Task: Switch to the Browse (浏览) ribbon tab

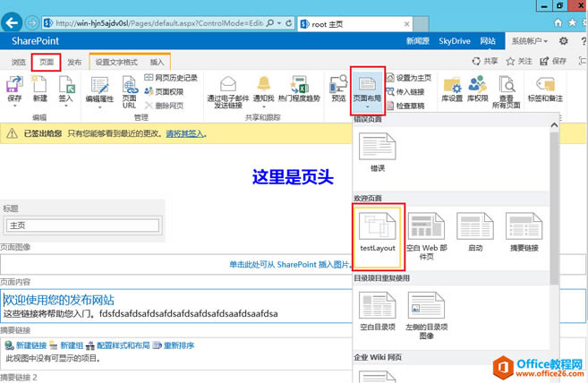Action: (x=19, y=63)
